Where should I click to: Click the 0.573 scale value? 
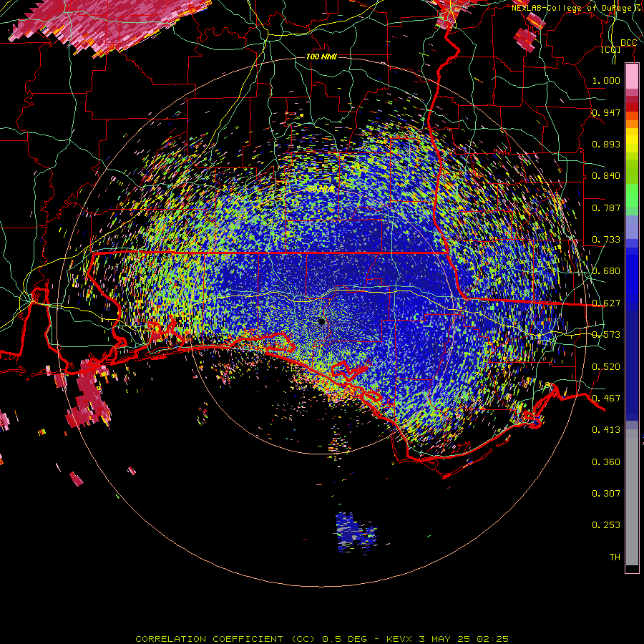pos(606,335)
